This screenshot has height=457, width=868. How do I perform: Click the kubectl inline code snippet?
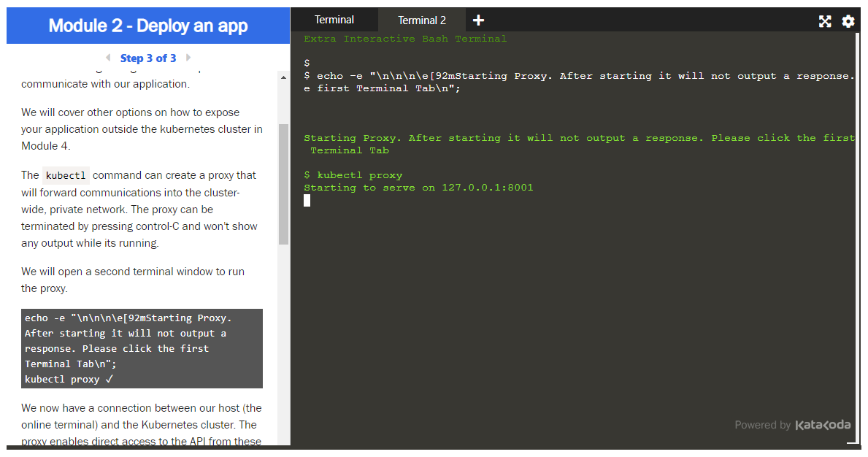65,175
